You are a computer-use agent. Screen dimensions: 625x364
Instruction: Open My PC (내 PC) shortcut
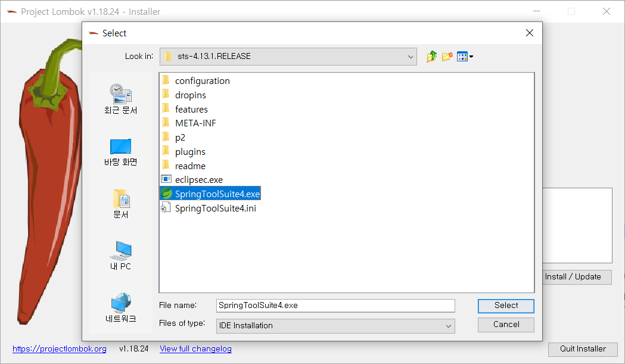[121, 256]
